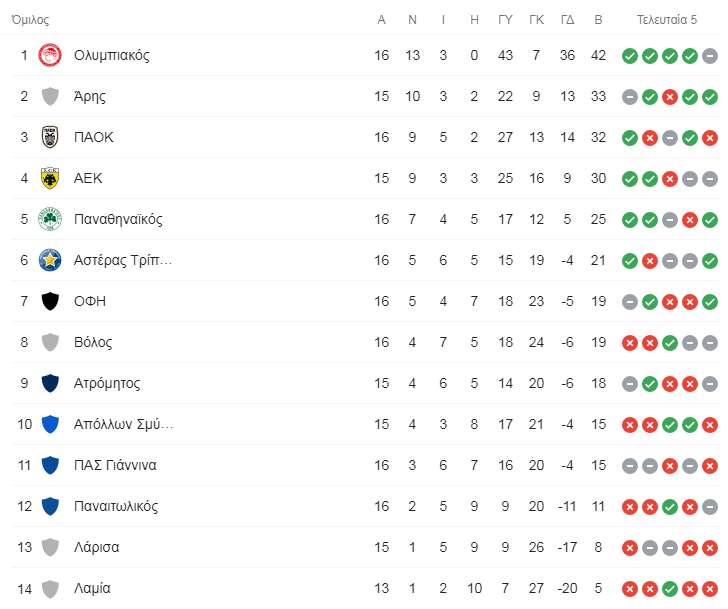
Task: Click Ολυμπιακός' first green win indicator
Action: pos(629,55)
